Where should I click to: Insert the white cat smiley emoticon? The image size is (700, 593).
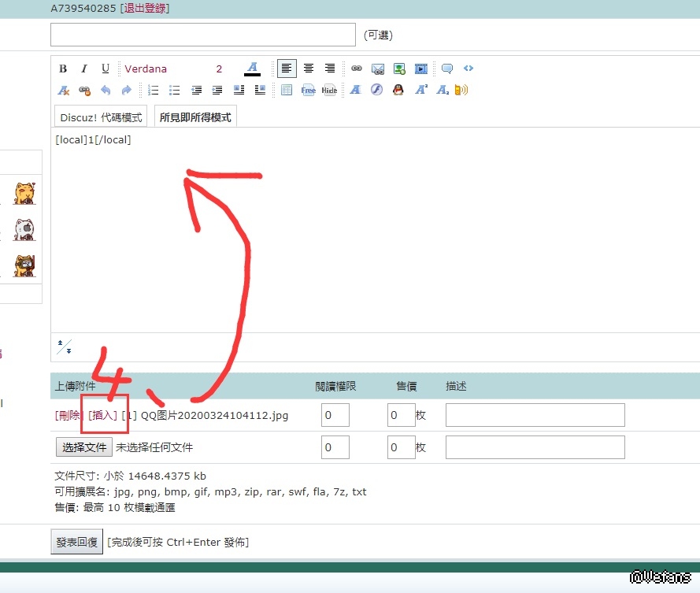[24, 229]
